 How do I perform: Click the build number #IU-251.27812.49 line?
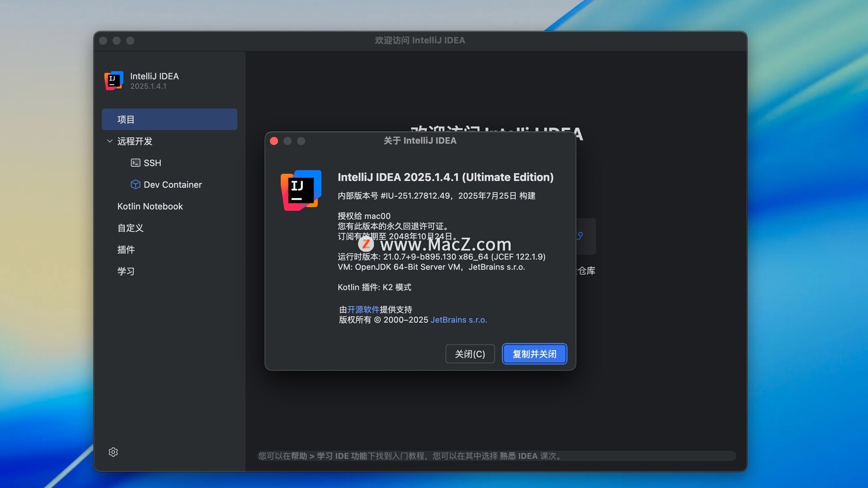(x=436, y=196)
